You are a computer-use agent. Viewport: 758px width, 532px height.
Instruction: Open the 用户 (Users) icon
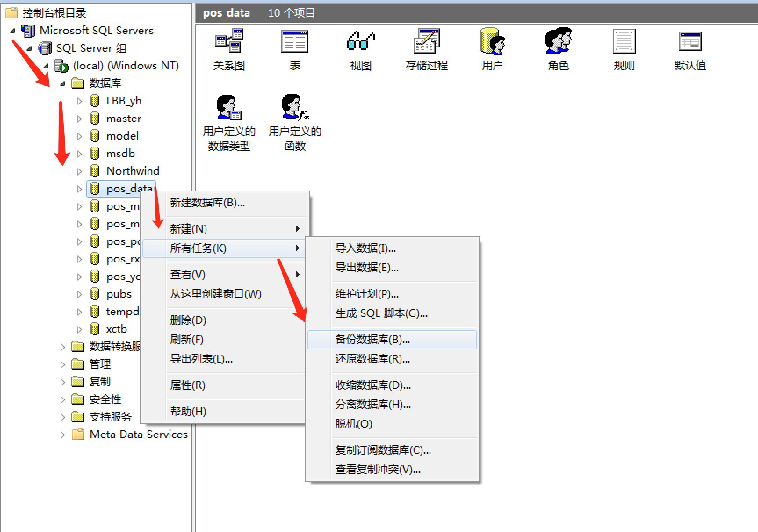[492, 41]
